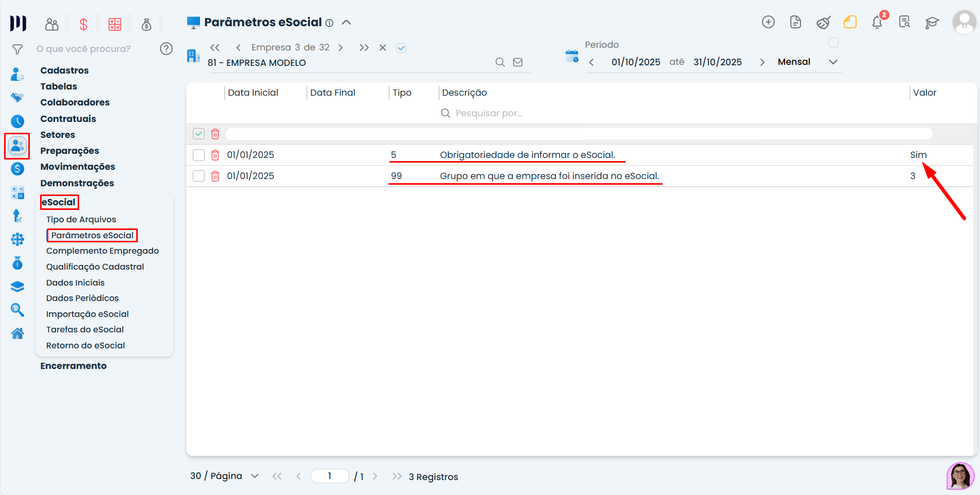Delete the Tipo 99 parameter row
The height and width of the screenshot is (495, 980).
point(215,176)
